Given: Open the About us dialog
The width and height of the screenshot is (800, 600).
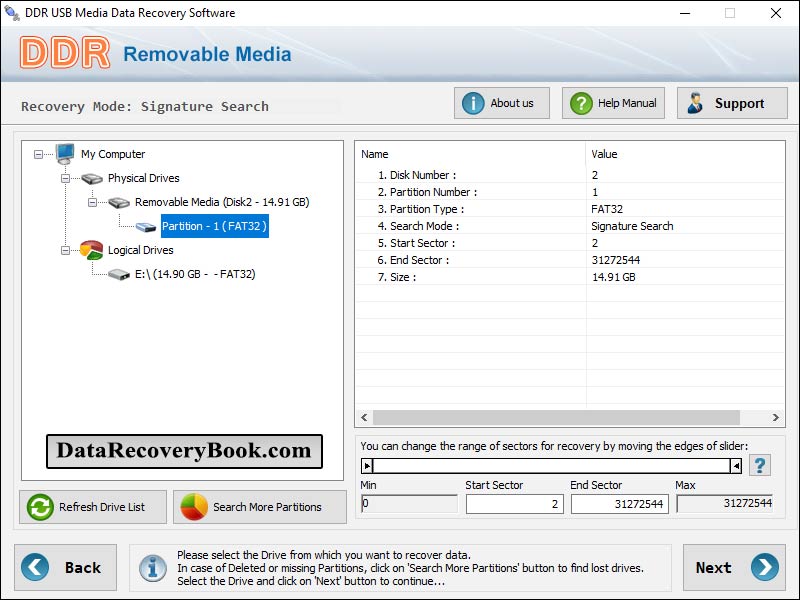Looking at the screenshot, I should point(501,102).
